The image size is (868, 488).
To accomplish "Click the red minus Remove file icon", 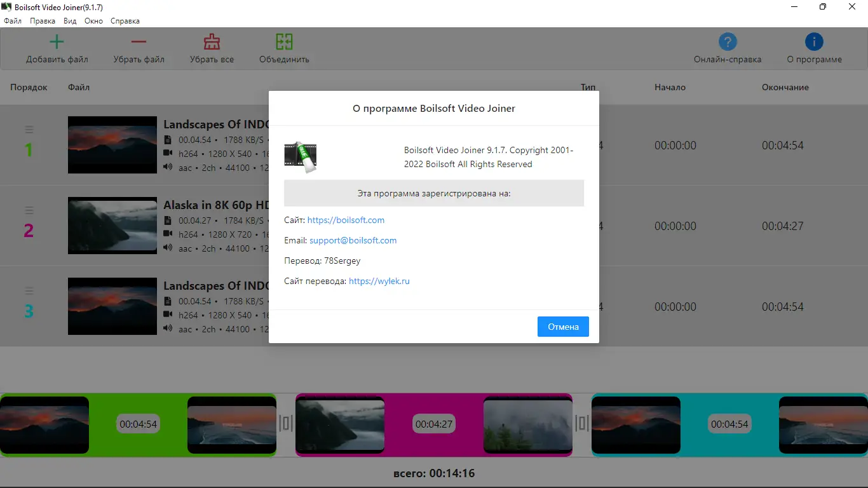I will pyautogui.click(x=139, y=42).
